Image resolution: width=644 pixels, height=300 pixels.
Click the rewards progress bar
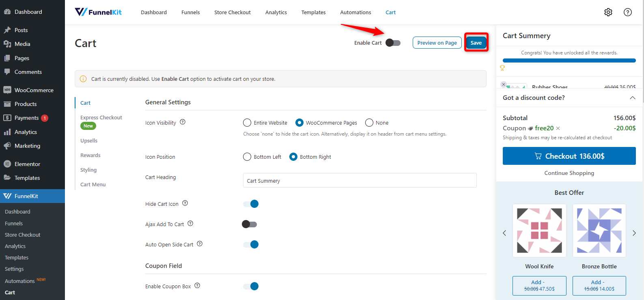point(569,60)
